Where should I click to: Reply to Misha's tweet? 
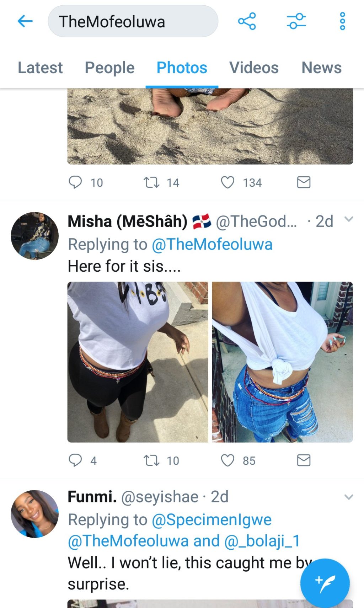pyautogui.click(x=75, y=460)
